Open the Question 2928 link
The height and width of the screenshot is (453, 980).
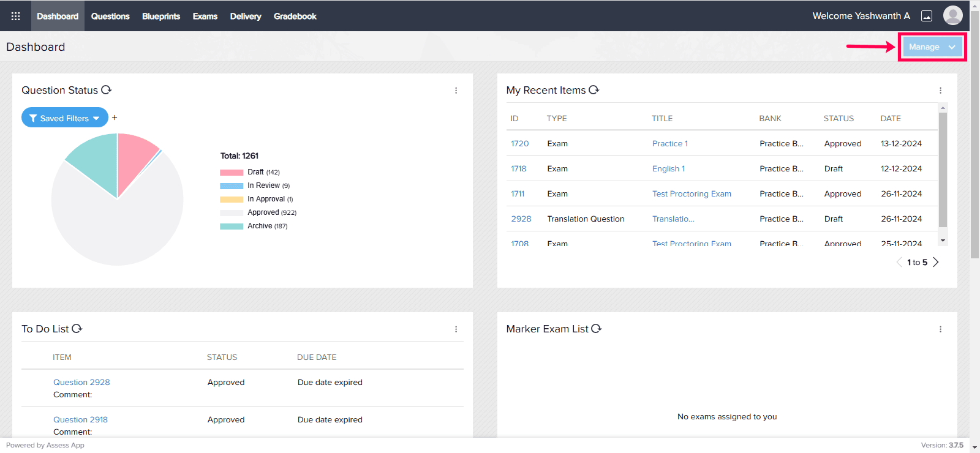81,382
